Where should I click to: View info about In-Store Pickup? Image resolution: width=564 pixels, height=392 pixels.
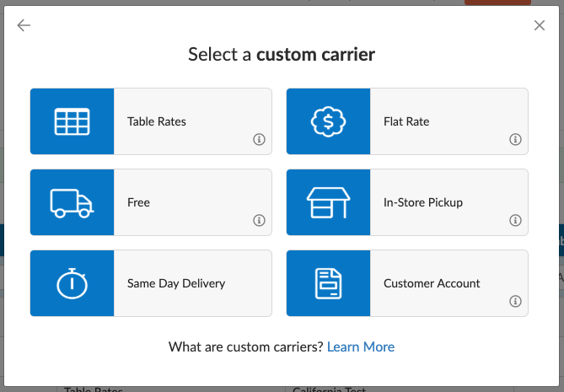point(515,221)
